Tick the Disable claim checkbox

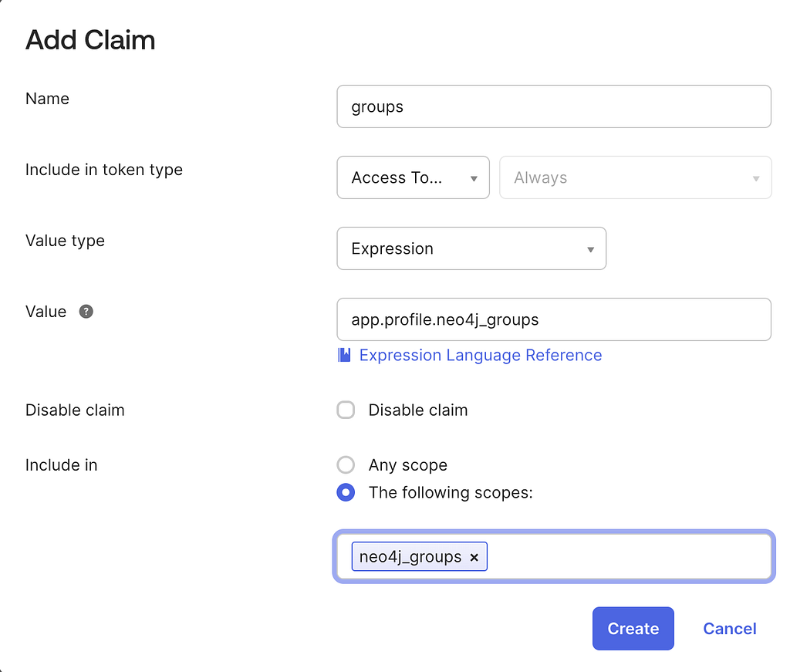[346, 410]
